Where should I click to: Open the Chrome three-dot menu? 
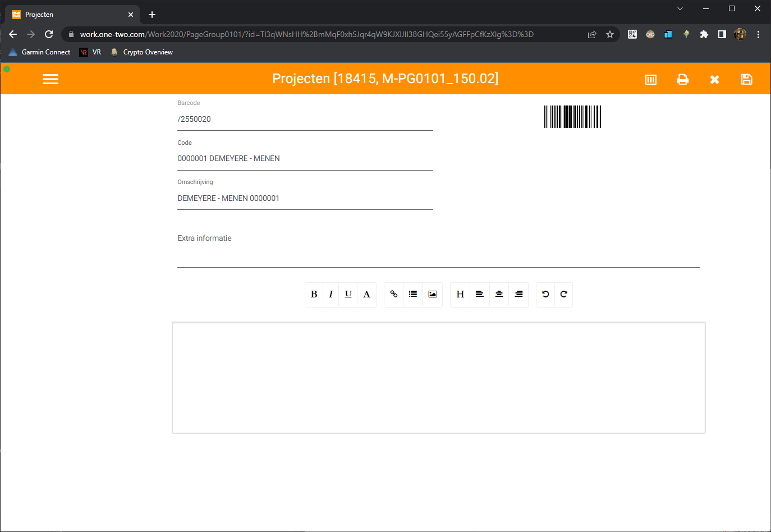[x=758, y=34]
